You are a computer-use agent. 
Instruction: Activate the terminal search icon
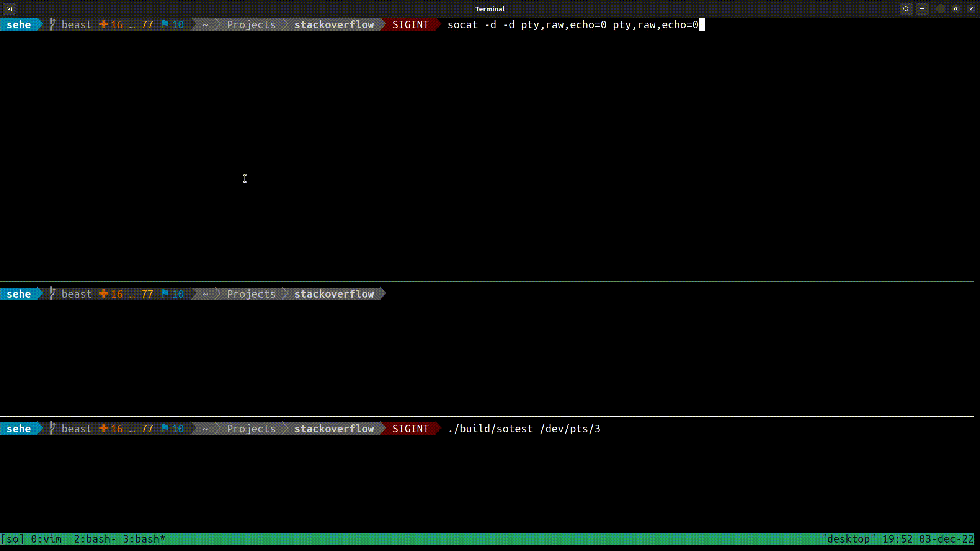(x=906, y=8)
